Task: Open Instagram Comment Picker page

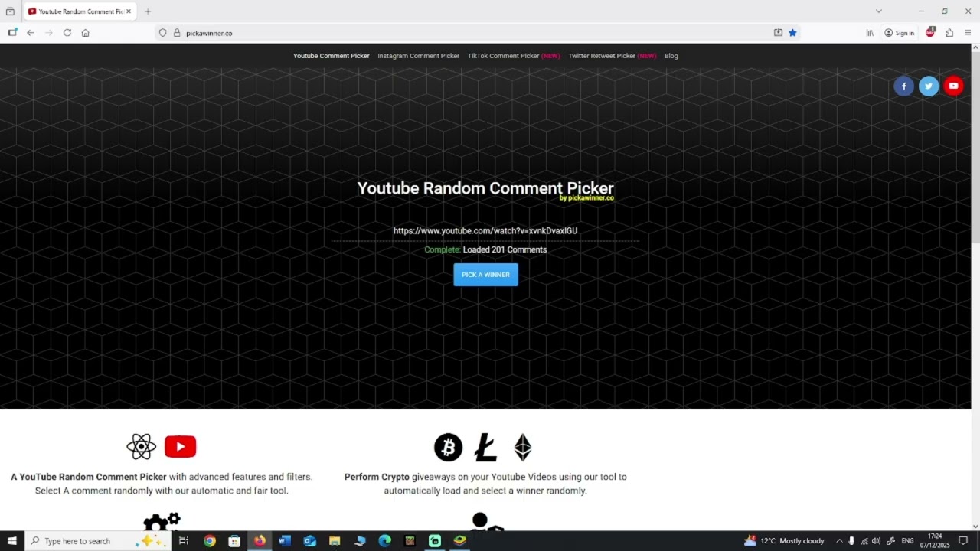Action: click(x=419, y=56)
